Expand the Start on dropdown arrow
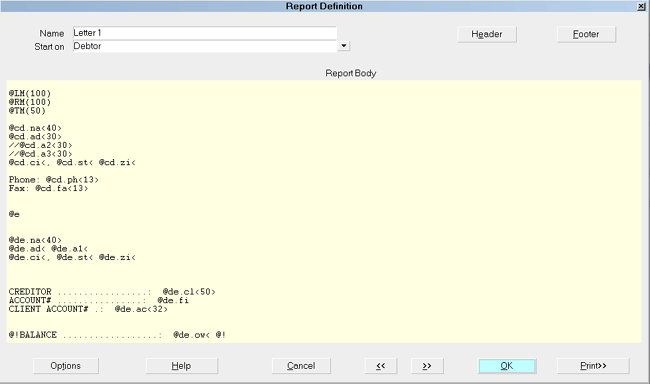This screenshot has width=650, height=384. [344, 46]
